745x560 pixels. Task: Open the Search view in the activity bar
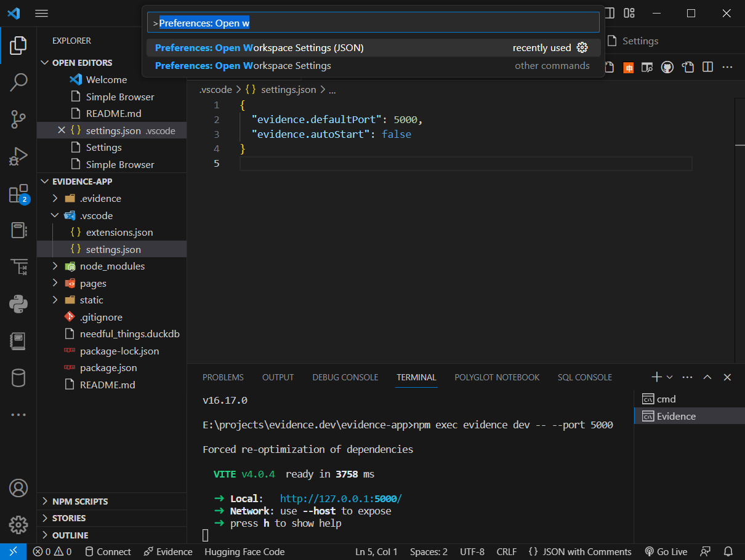18,82
